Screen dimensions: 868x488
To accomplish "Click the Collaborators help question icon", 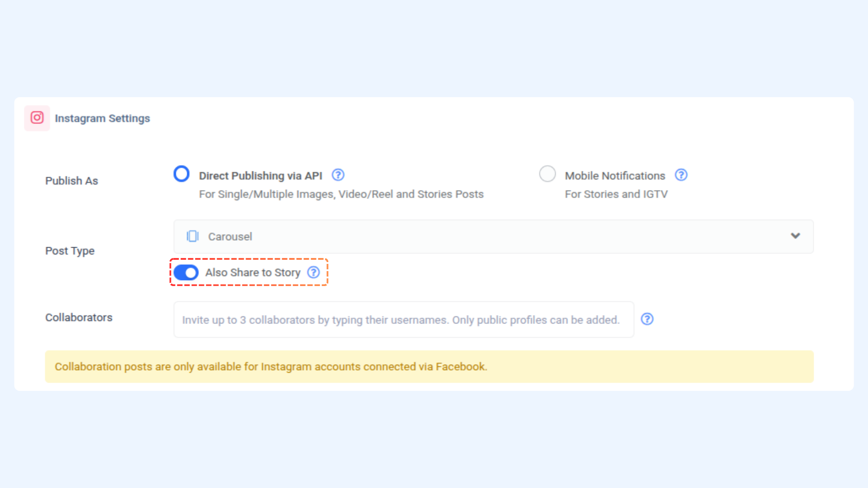I will [x=647, y=319].
